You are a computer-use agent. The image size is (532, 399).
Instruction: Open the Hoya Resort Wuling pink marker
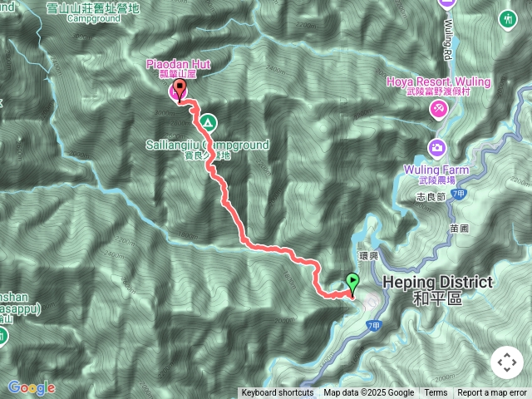[439, 110]
